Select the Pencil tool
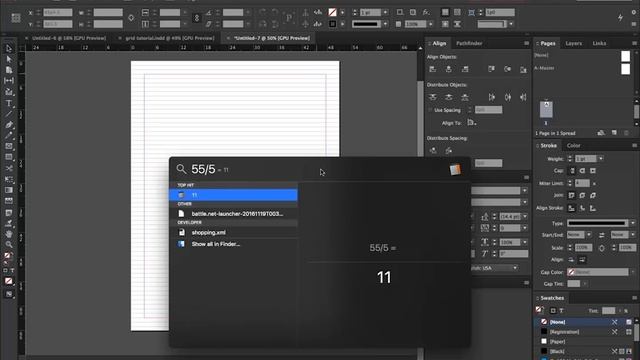Image resolution: width=640 pixels, height=360 pixels. [9, 135]
